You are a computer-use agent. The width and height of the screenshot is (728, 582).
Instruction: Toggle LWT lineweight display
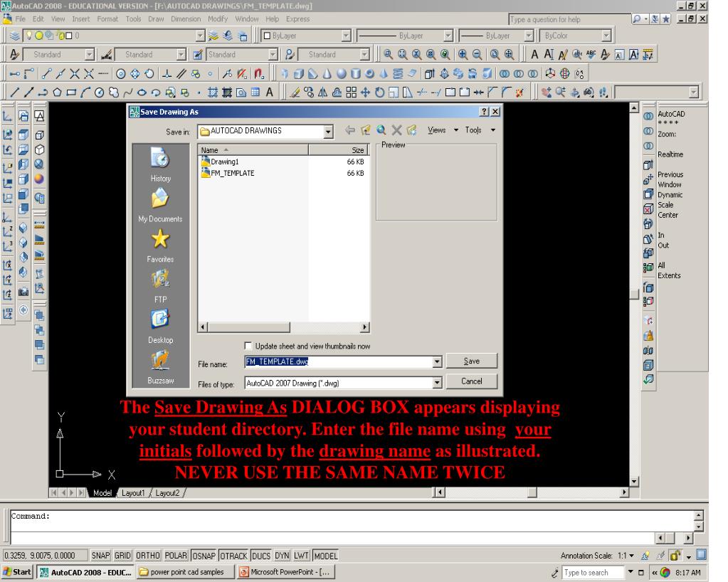(x=301, y=556)
